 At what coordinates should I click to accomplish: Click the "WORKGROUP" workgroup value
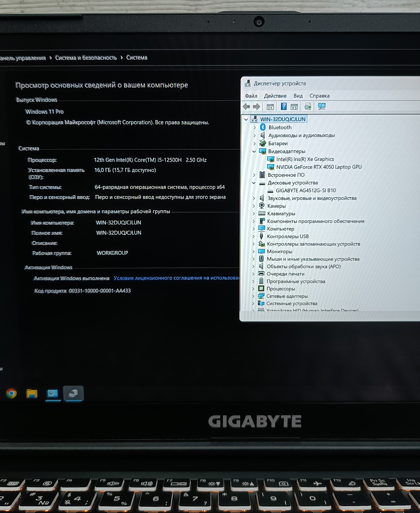point(112,253)
